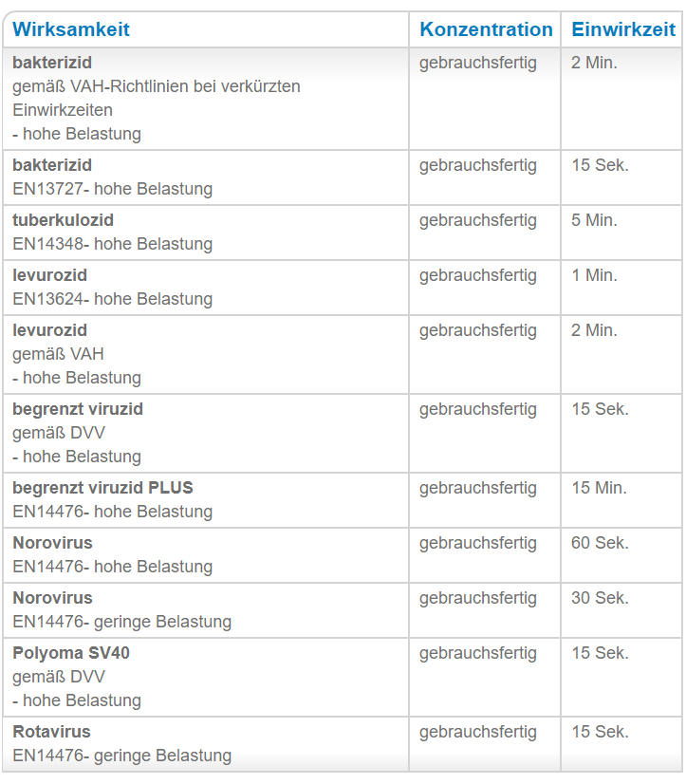Click the 'Konzentration' column header
Viewport: 686px width, 784px height.
486,29
